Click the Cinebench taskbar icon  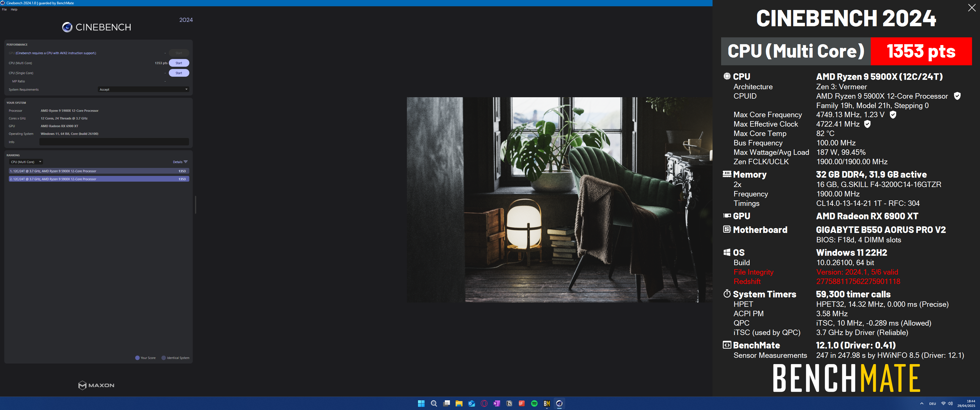pyautogui.click(x=559, y=403)
